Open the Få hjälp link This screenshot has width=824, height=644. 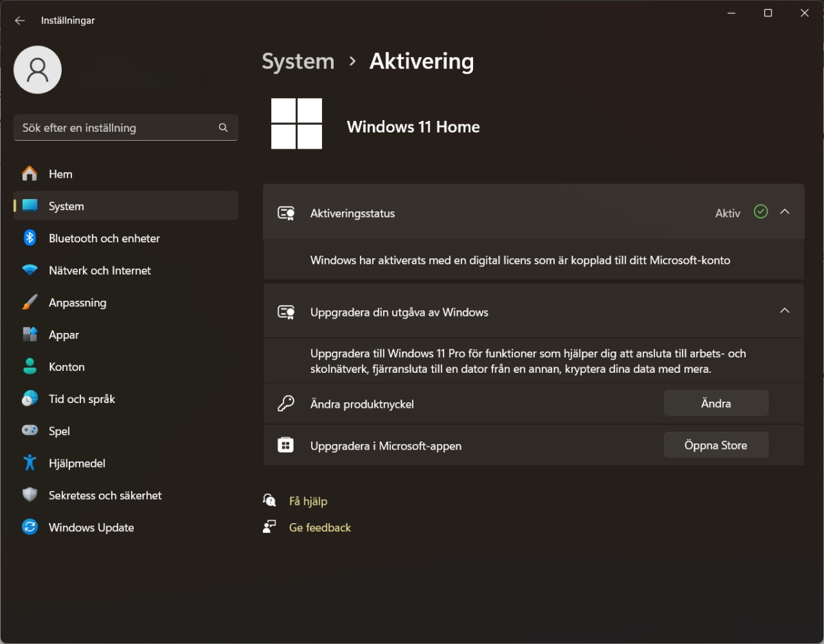(308, 501)
